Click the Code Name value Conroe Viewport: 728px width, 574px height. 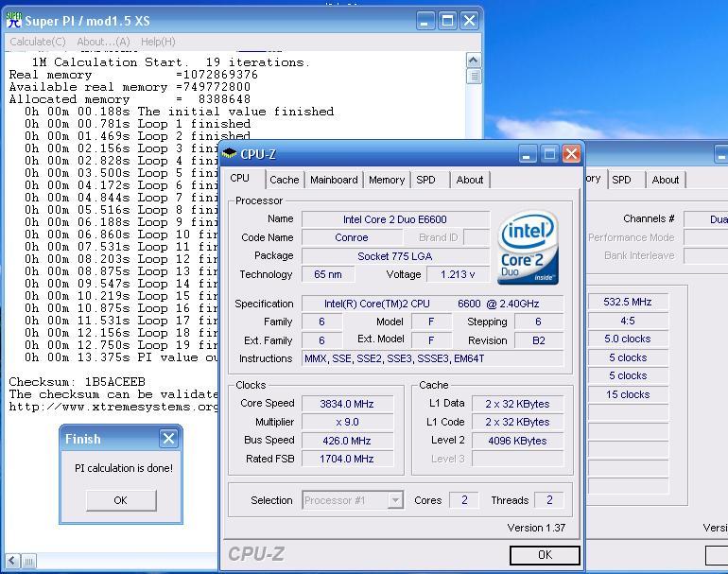click(x=352, y=237)
